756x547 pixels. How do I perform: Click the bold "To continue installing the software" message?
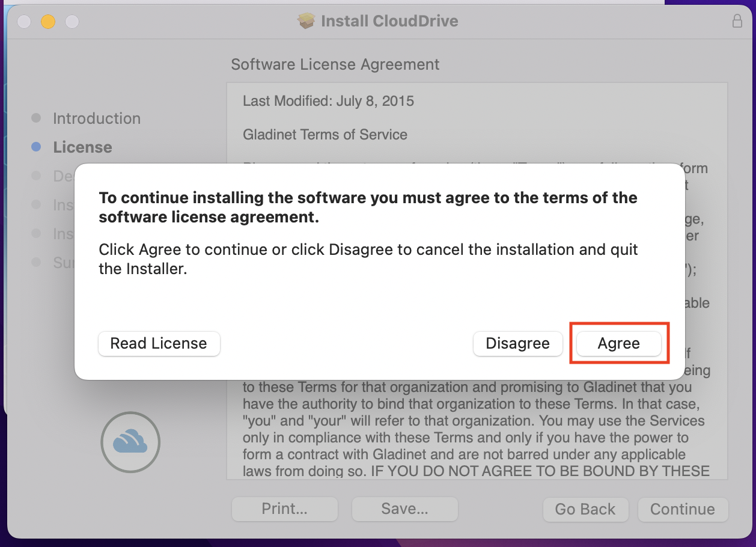[x=368, y=207]
